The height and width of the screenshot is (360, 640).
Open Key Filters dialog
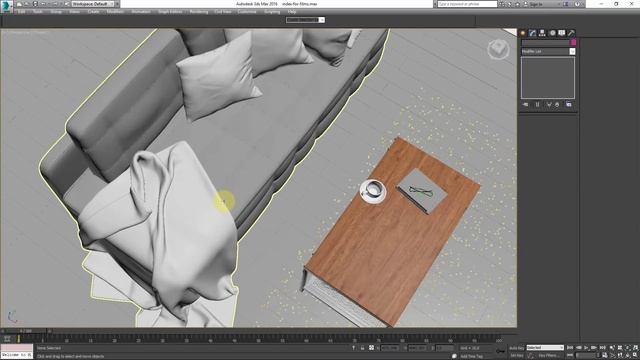click(x=548, y=356)
